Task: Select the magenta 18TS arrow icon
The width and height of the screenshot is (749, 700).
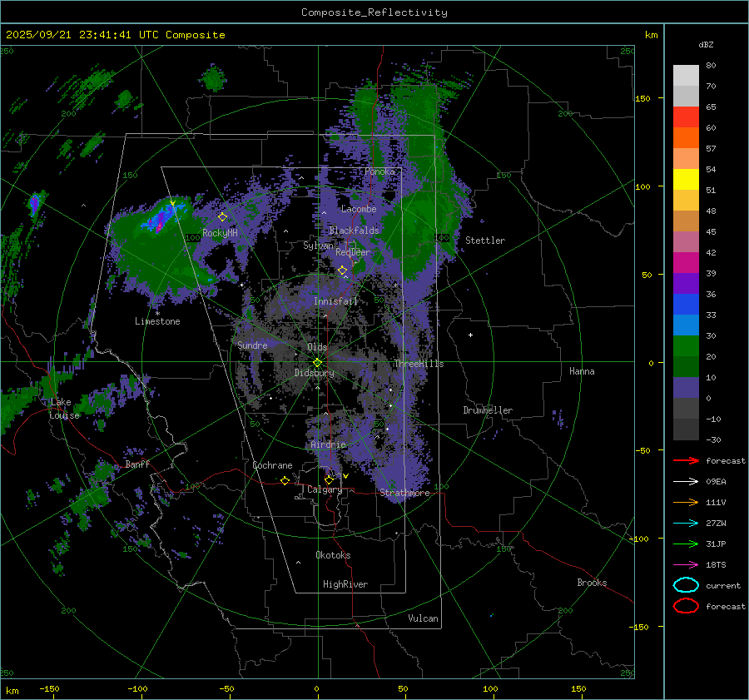Action: 686,564
